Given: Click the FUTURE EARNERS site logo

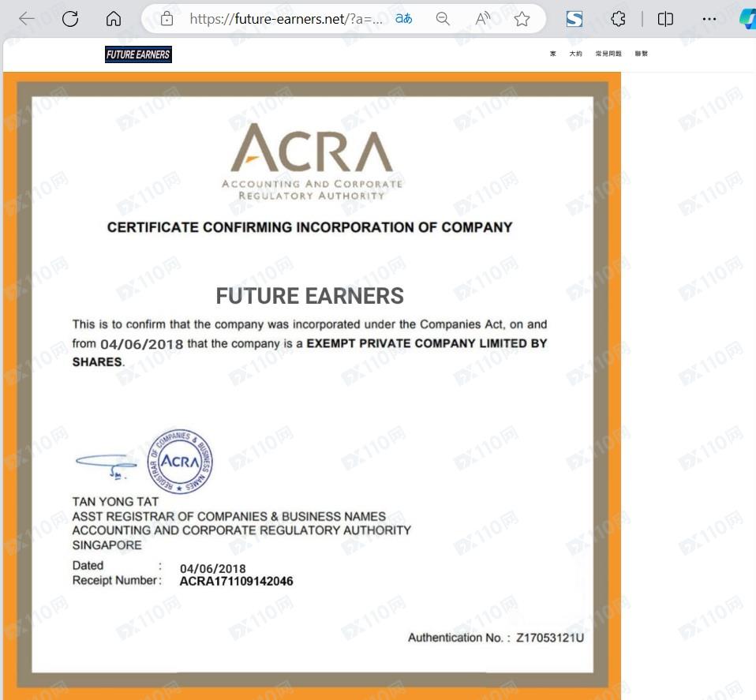Looking at the screenshot, I should coord(138,54).
